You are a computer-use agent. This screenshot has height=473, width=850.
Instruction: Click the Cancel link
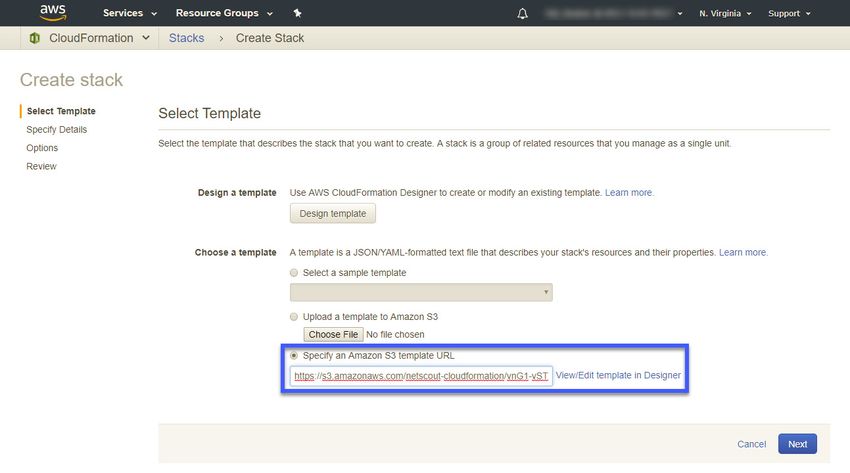point(751,444)
